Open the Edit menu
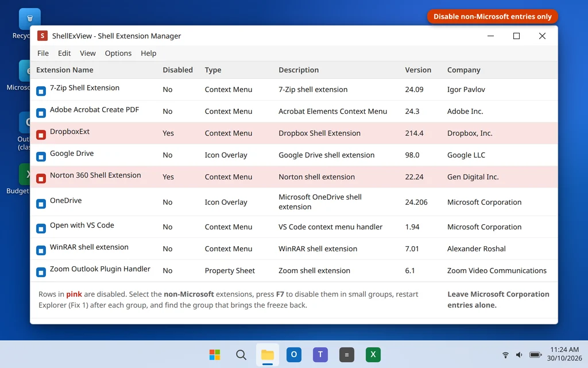The width and height of the screenshot is (588, 368). pos(64,53)
